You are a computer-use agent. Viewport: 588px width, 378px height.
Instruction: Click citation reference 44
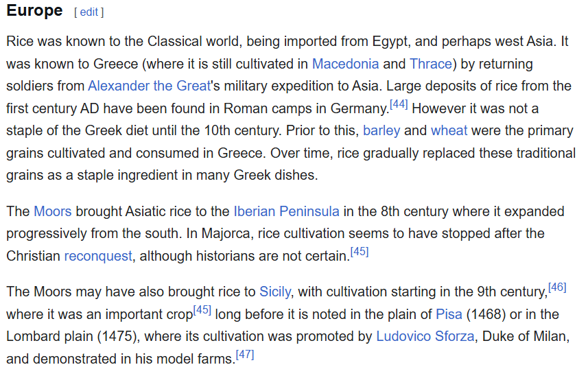pos(399,104)
